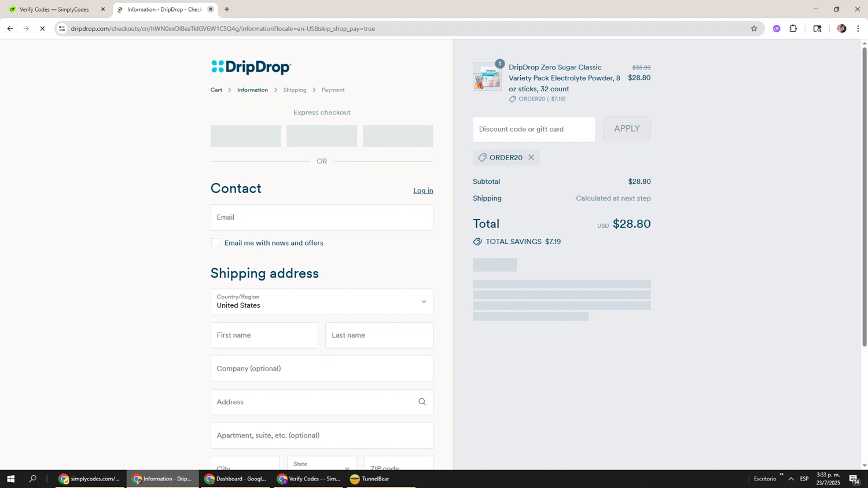Go back to previous page
Image resolution: width=868 pixels, height=488 pixels.
point(10,28)
